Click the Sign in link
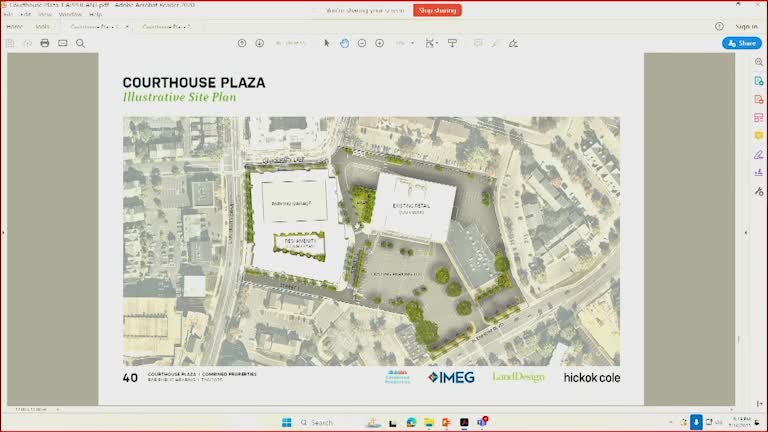The image size is (768, 432). click(746, 26)
